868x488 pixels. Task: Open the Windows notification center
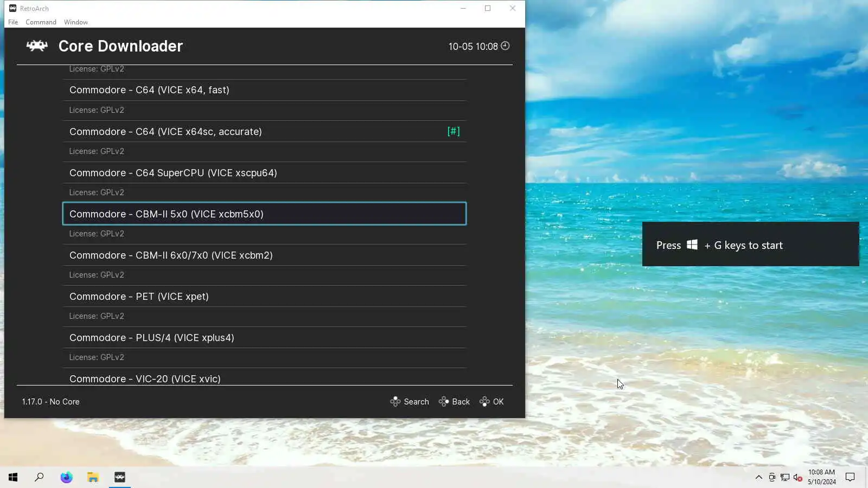click(850, 477)
